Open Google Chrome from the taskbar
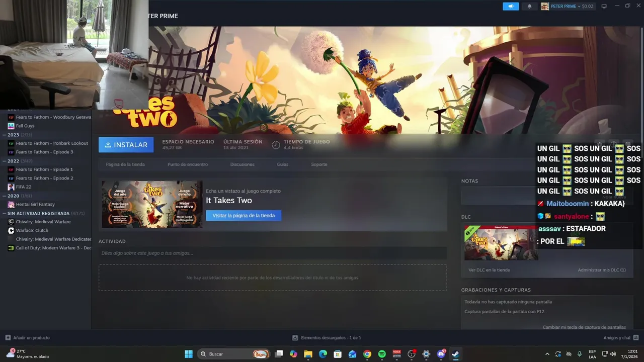This screenshot has height=362, width=644. (x=367, y=354)
